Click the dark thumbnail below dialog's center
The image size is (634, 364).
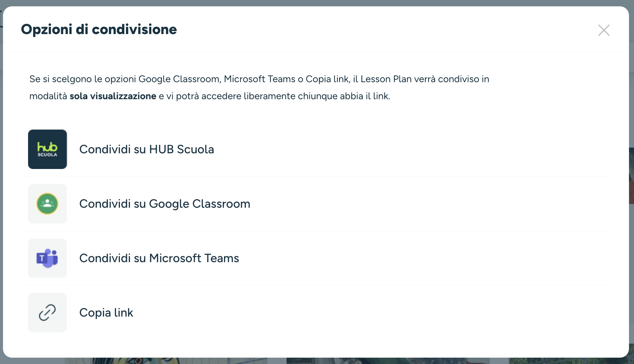(x=388, y=361)
